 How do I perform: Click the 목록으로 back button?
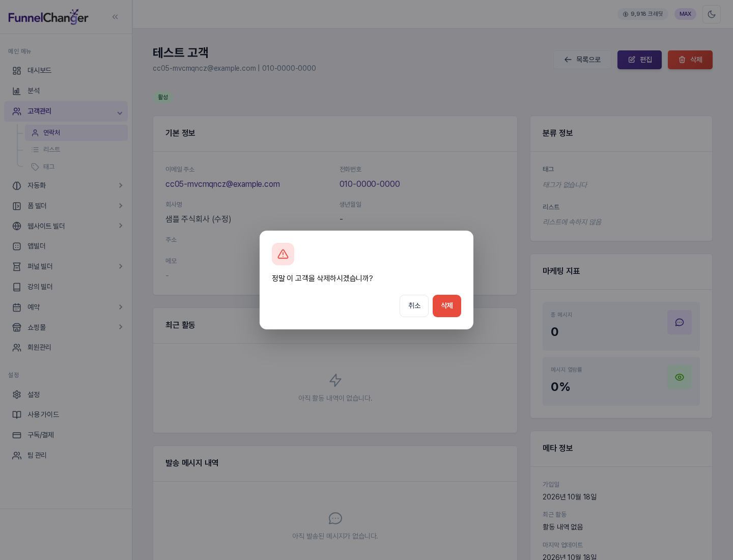582,60
